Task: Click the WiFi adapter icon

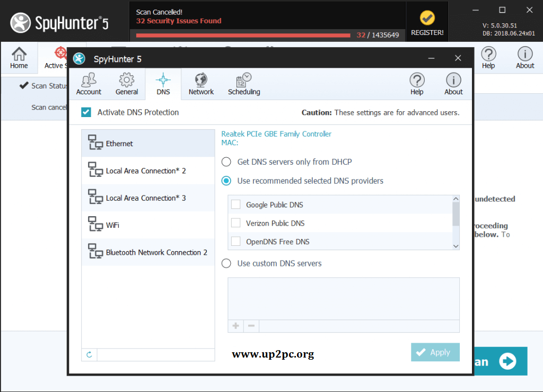Action: coord(95,224)
